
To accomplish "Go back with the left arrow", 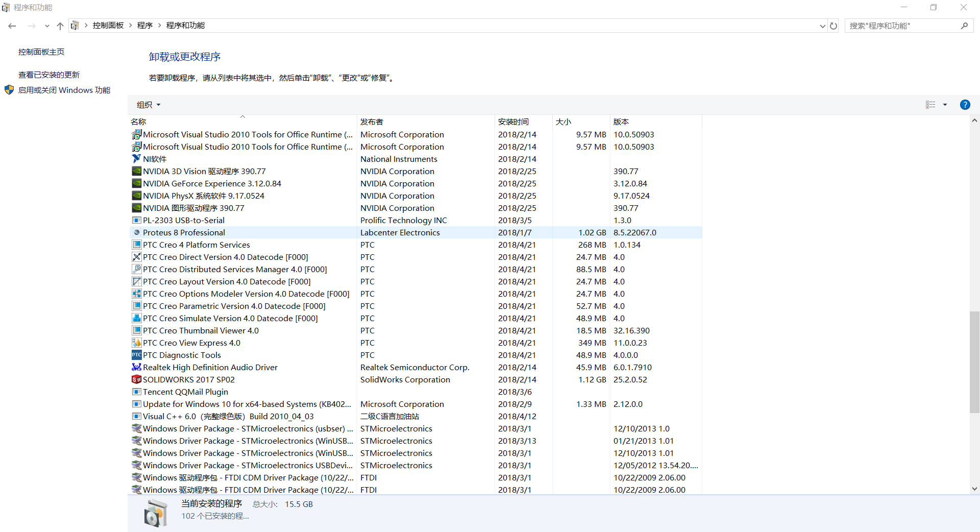I will pyautogui.click(x=12, y=26).
